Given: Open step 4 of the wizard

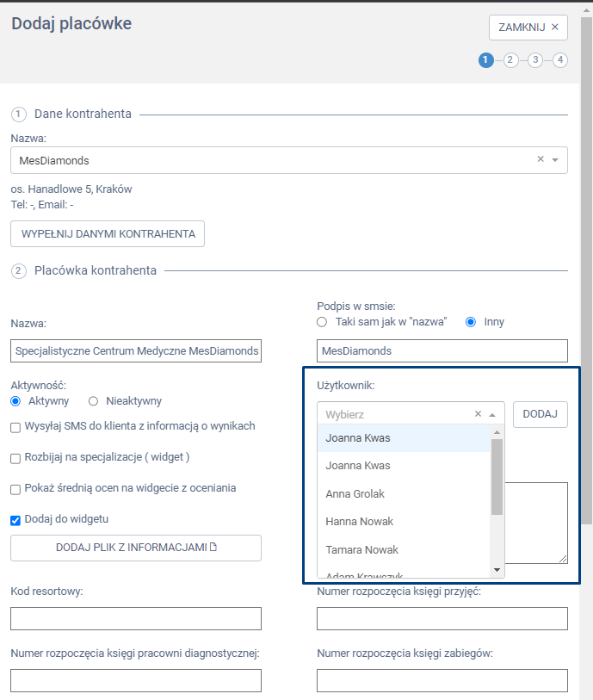Looking at the screenshot, I should coord(560,60).
